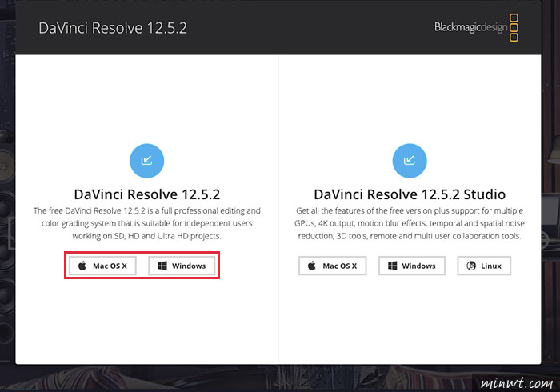Download DaVinci Resolve Studio for Windows

[412, 266]
